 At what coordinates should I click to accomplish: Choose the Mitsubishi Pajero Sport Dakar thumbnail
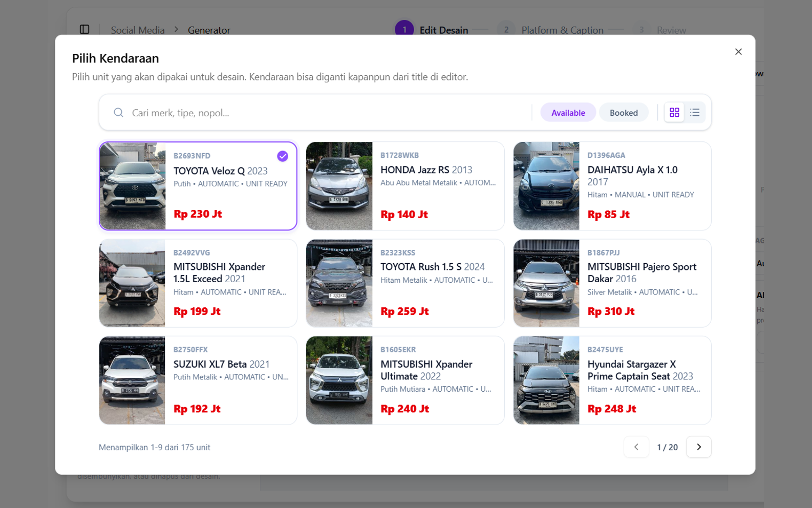click(x=546, y=283)
